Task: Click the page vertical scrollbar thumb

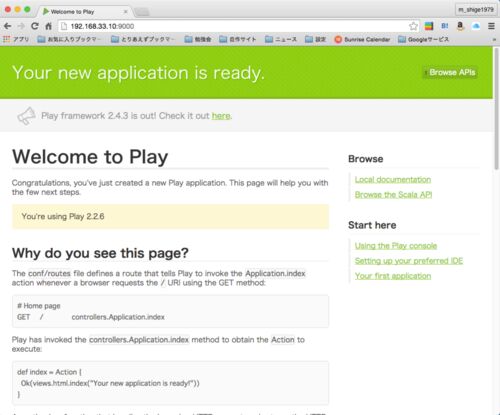Action: 496,110
